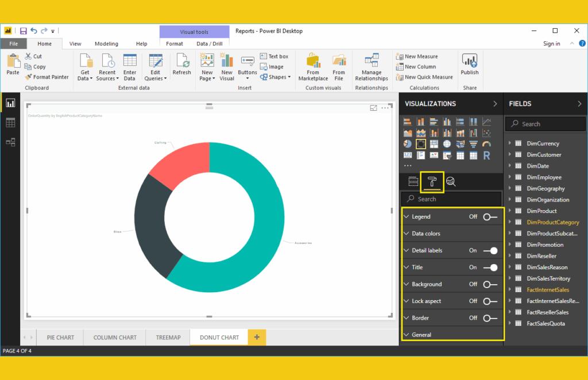Click the Fields pane search box
The image size is (588, 380).
pyautogui.click(x=546, y=124)
